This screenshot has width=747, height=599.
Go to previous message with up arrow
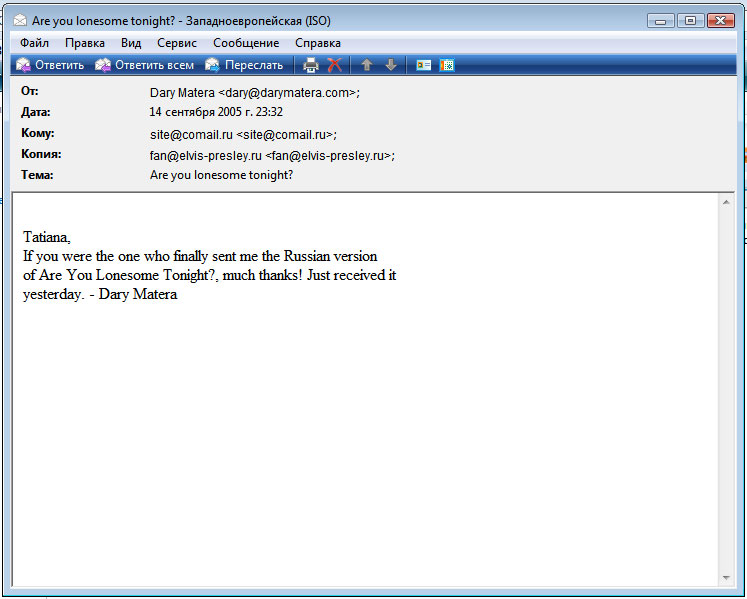(x=366, y=65)
